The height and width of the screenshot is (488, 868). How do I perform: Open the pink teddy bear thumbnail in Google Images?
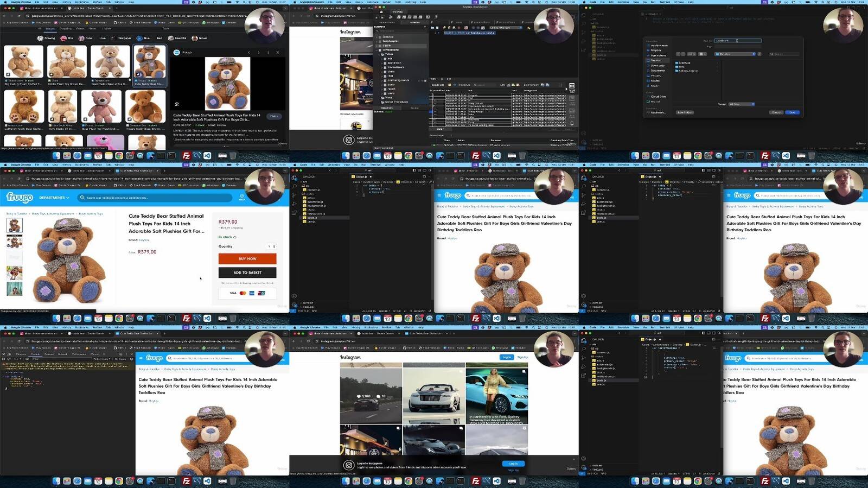101,106
